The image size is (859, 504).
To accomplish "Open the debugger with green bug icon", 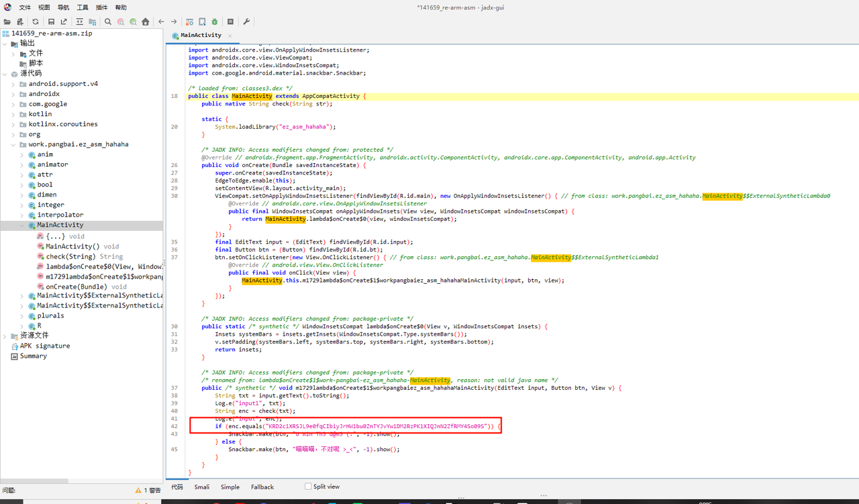I will tap(215, 21).
